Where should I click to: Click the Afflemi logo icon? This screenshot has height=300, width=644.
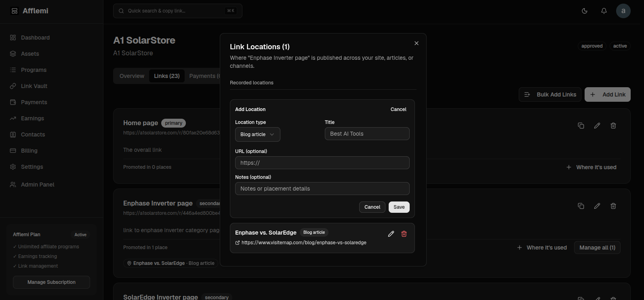pos(15,11)
